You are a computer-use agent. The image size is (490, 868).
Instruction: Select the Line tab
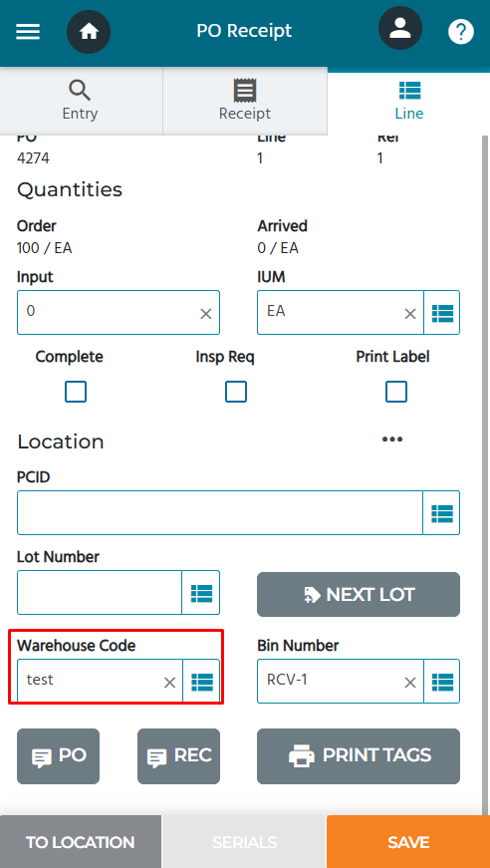pyautogui.click(x=409, y=101)
